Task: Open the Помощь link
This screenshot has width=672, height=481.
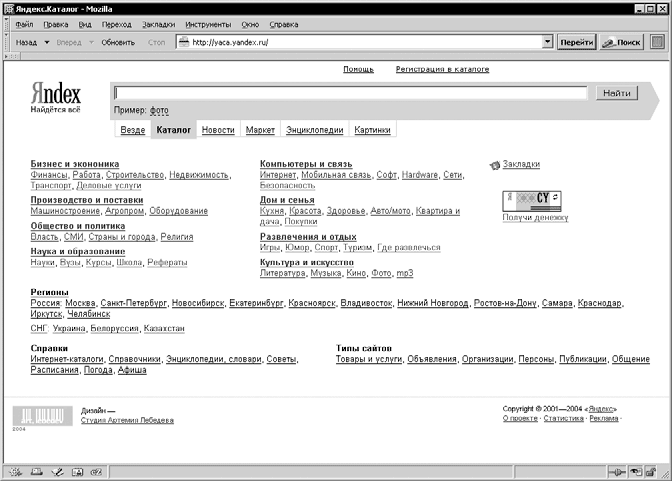Action: [x=358, y=69]
